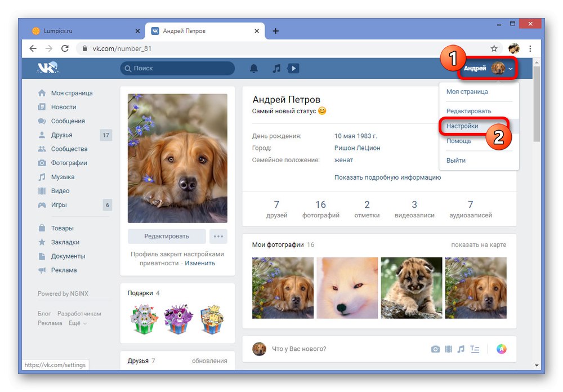Open the colorful poster icon in post box
The width and height of the screenshot is (563, 392).
(x=502, y=349)
